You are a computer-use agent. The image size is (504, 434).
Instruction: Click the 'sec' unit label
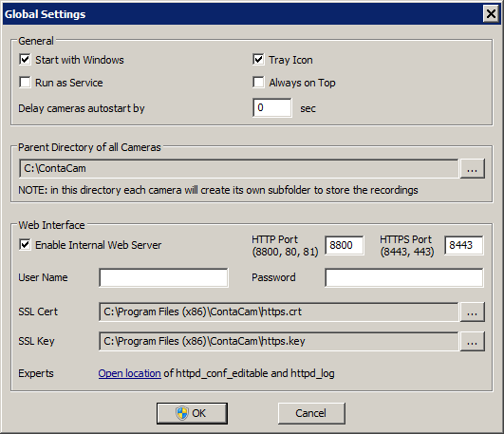tap(308, 109)
